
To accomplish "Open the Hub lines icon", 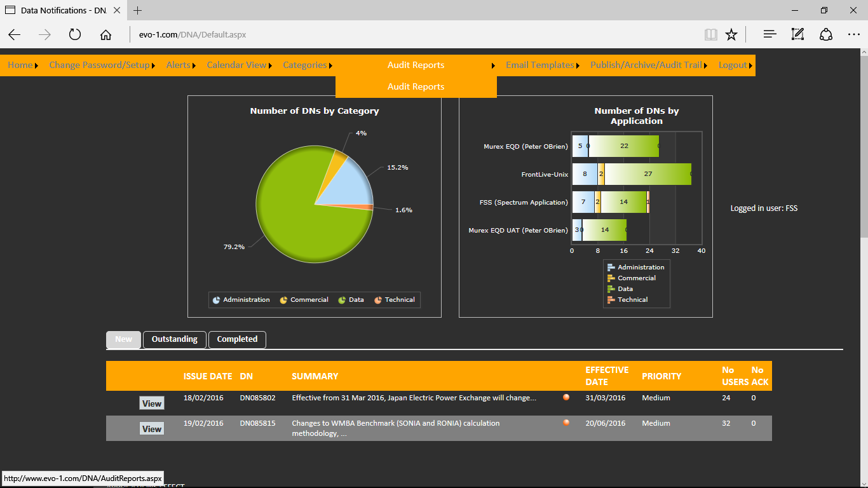I will tap(770, 35).
